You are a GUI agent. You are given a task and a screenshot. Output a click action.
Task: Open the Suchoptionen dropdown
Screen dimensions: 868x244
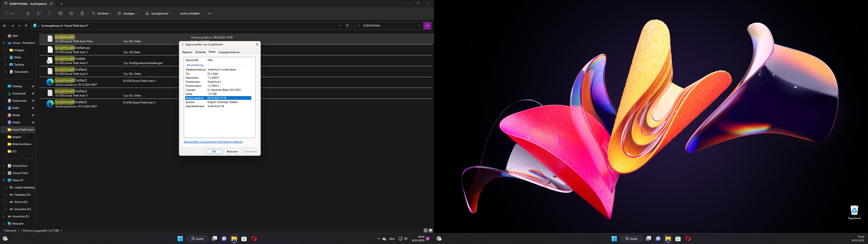[159, 14]
